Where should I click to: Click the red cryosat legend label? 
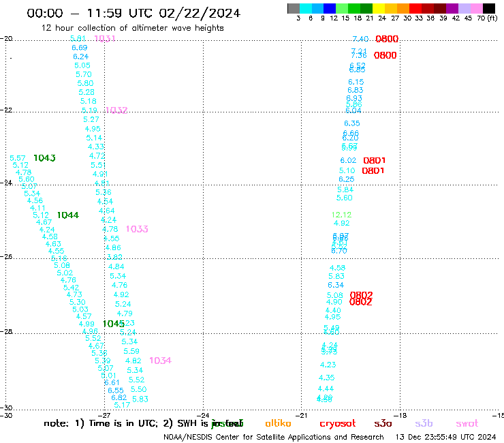point(338,424)
